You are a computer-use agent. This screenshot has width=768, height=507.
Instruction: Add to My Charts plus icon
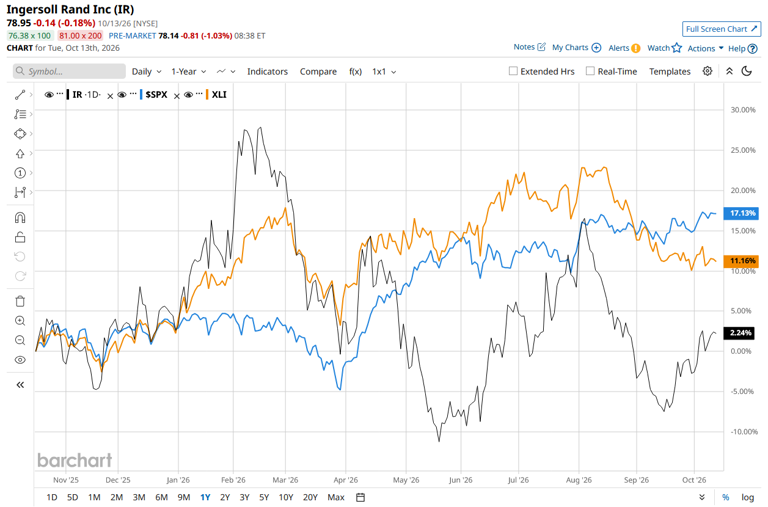[596, 48]
